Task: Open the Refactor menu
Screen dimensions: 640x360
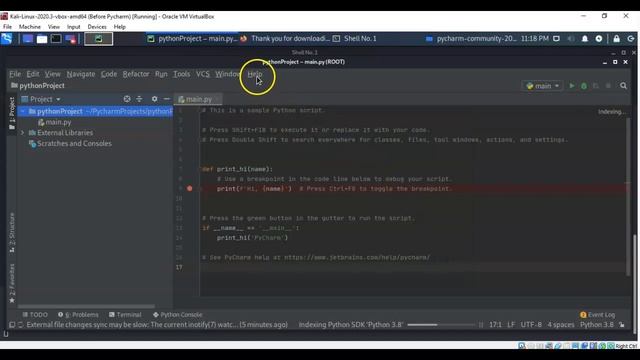Action: click(136, 74)
